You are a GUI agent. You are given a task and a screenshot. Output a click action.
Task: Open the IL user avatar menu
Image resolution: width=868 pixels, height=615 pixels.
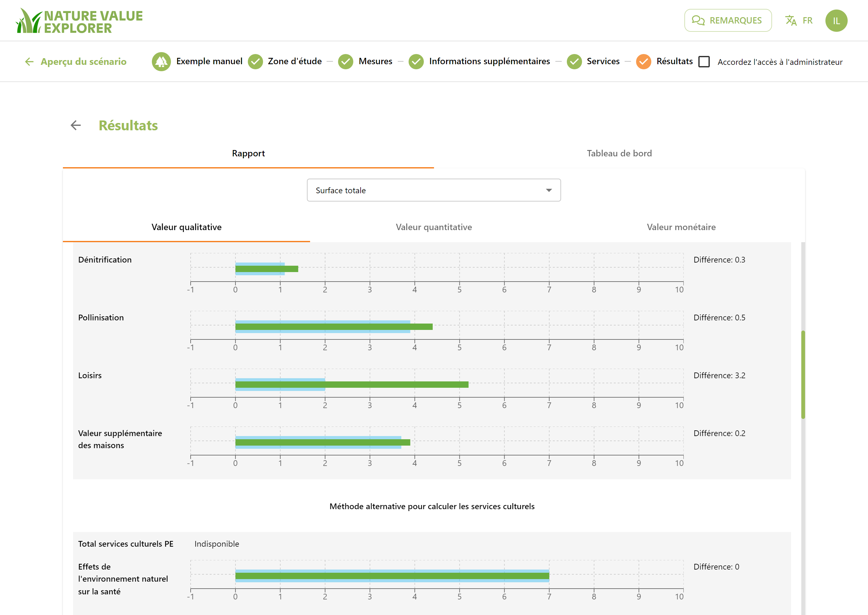coord(836,20)
